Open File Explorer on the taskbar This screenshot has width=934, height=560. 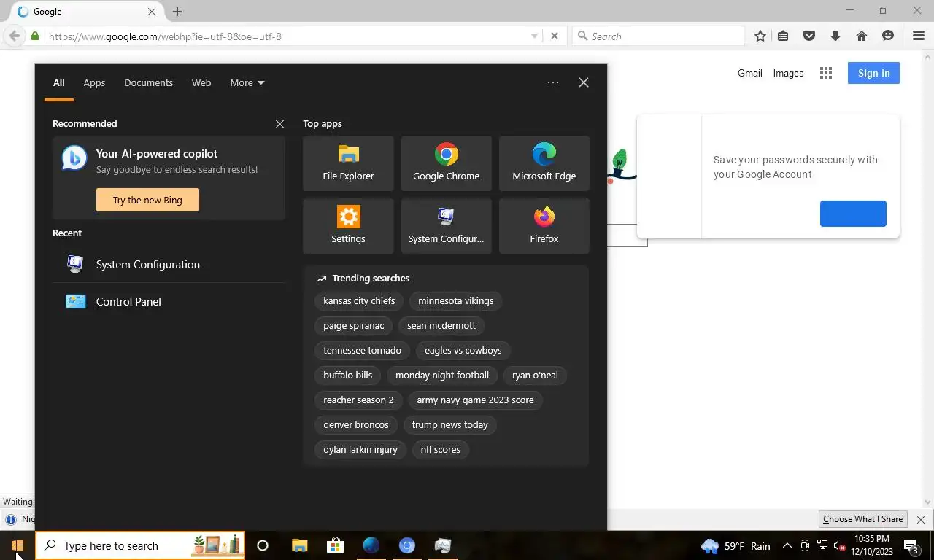coord(299,545)
